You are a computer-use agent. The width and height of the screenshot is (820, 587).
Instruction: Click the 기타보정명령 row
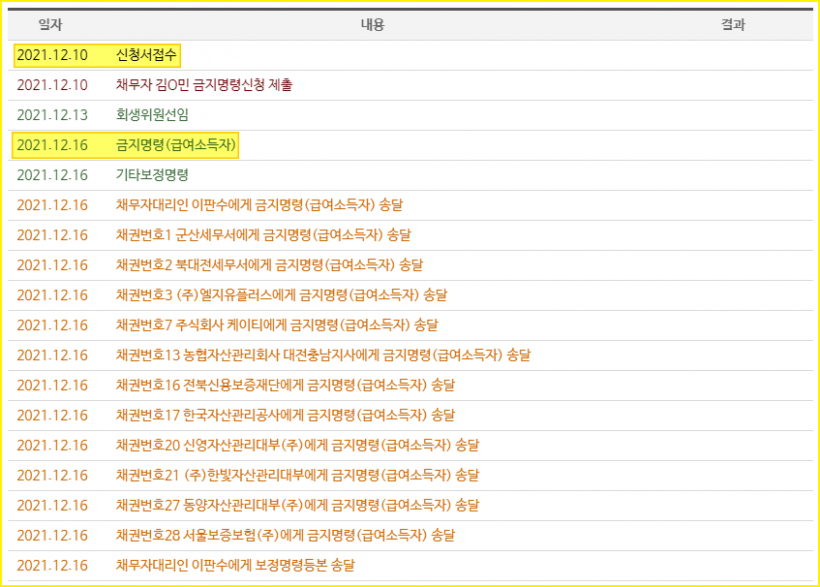pyautogui.click(x=411, y=175)
